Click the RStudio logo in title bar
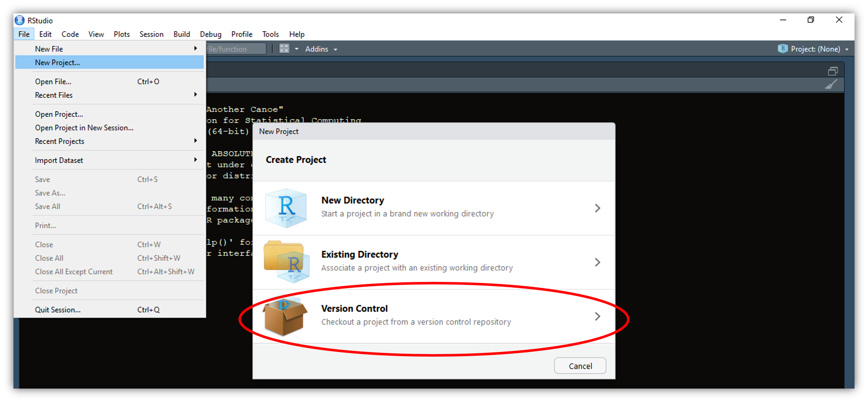 (20, 20)
